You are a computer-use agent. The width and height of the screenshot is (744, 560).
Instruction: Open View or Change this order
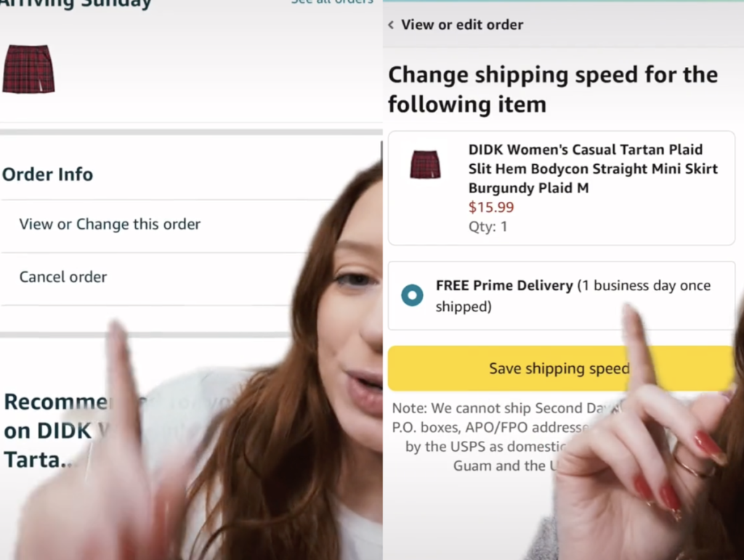(x=110, y=224)
